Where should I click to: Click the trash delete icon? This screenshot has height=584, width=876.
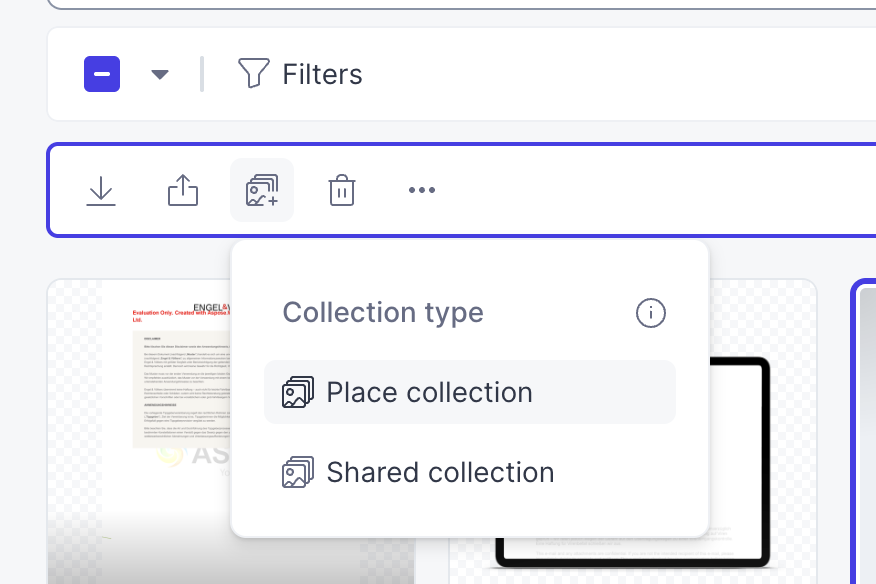coord(342,190)
